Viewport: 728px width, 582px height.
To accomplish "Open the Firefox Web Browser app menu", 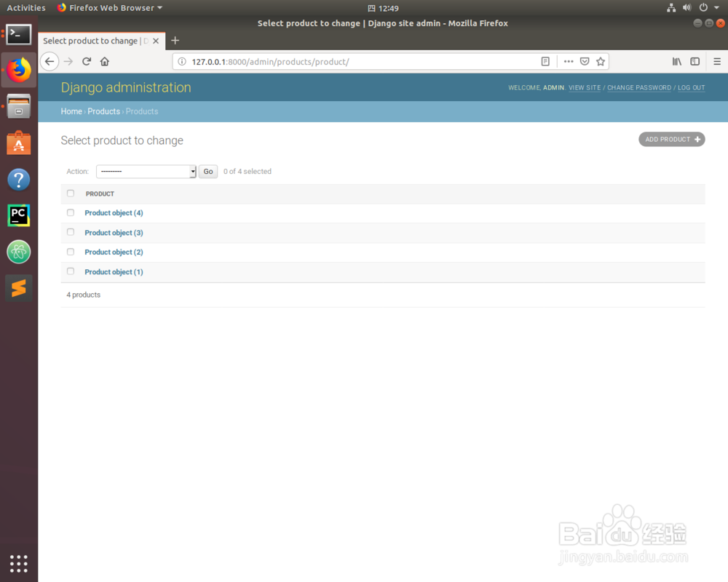I will pos(110,8).
